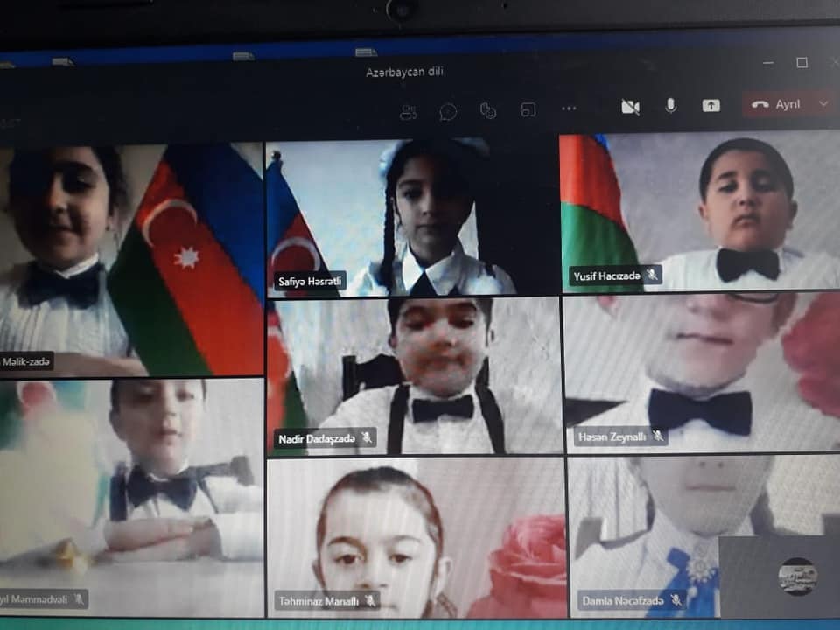Click muted mic icon beside Təhminaz Manaflı
Screen dimensions: 840x630
(x=370, y=600)
